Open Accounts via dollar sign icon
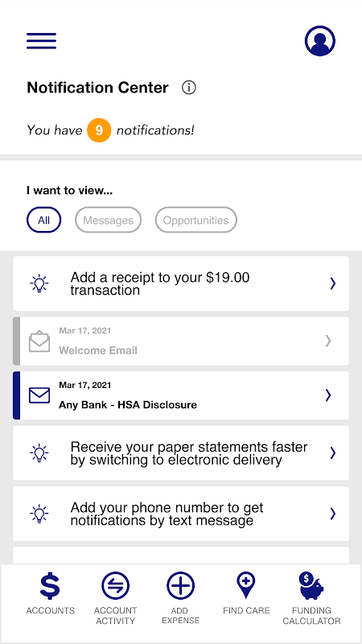362x644 pixels. (x=50, y=586)
